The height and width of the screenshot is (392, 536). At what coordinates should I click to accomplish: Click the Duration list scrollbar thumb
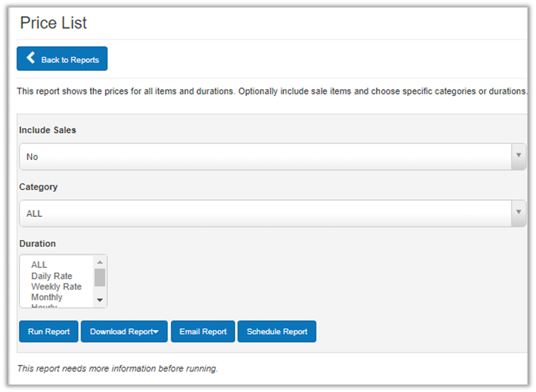coord(100,277)
